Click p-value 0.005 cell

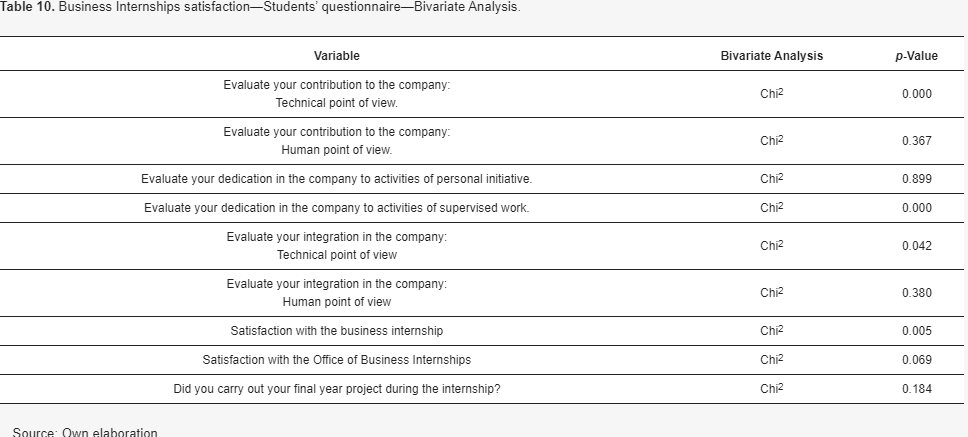[917, 331]
